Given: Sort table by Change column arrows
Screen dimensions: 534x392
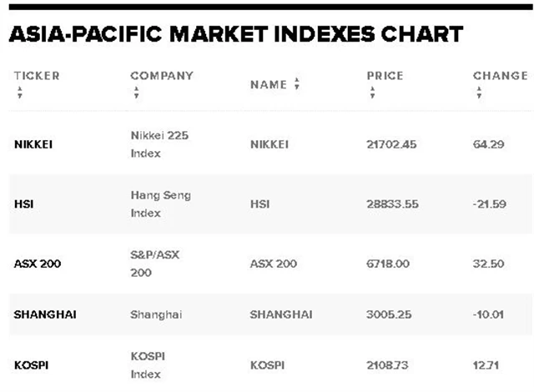Looking at the screenshot, I should 479,94.
